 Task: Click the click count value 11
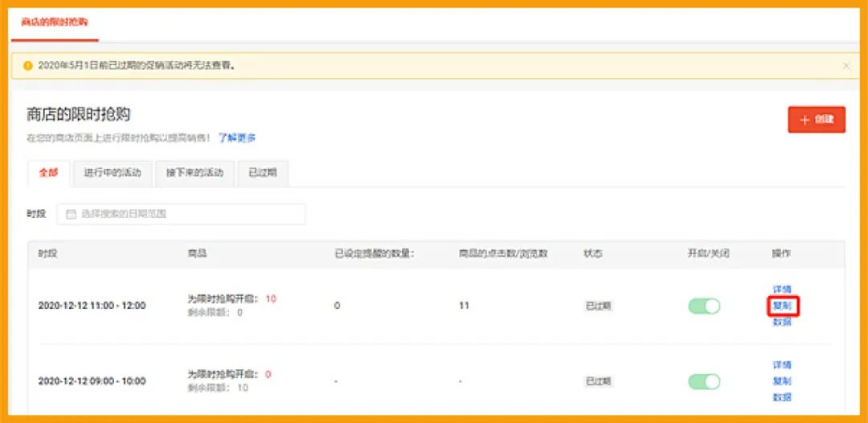coord(464,306)
